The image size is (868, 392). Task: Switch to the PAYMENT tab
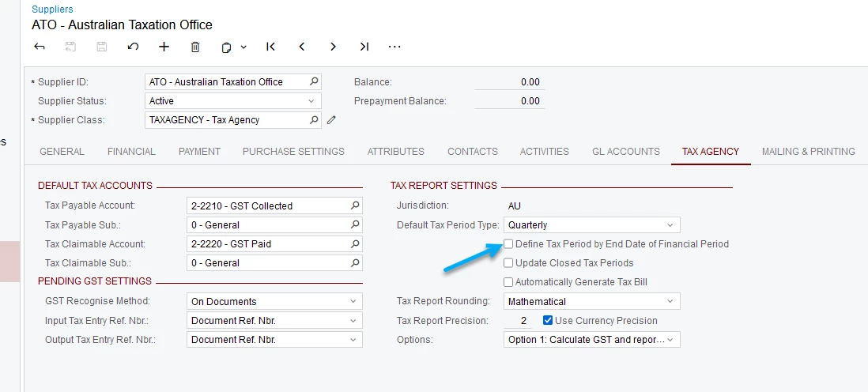199,152
